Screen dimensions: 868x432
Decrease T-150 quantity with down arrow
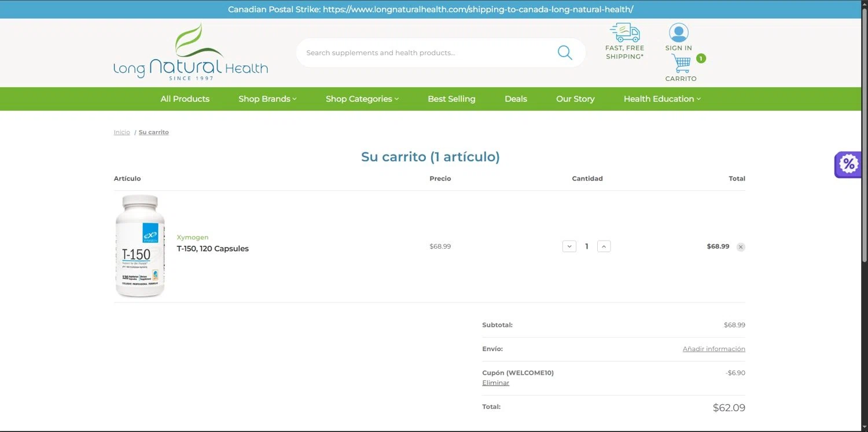point(569,246)
